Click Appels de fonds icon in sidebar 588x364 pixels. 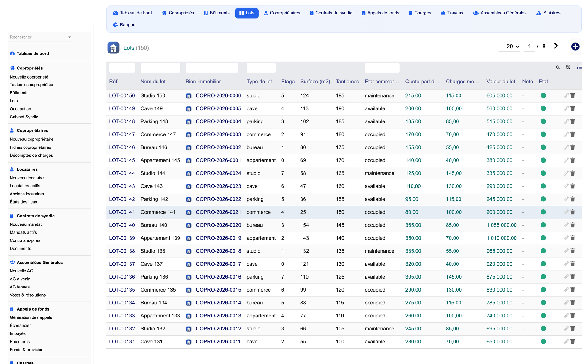point(11,309)
